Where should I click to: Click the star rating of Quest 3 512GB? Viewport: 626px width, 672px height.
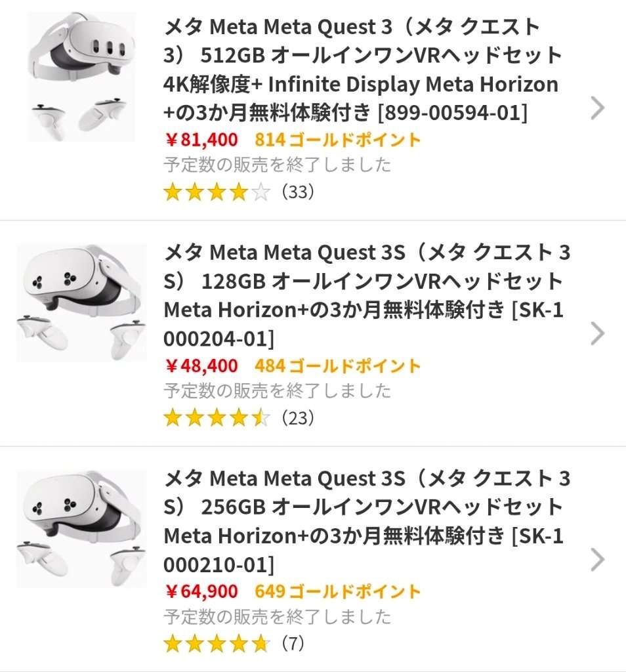click(x=217, y=192)
